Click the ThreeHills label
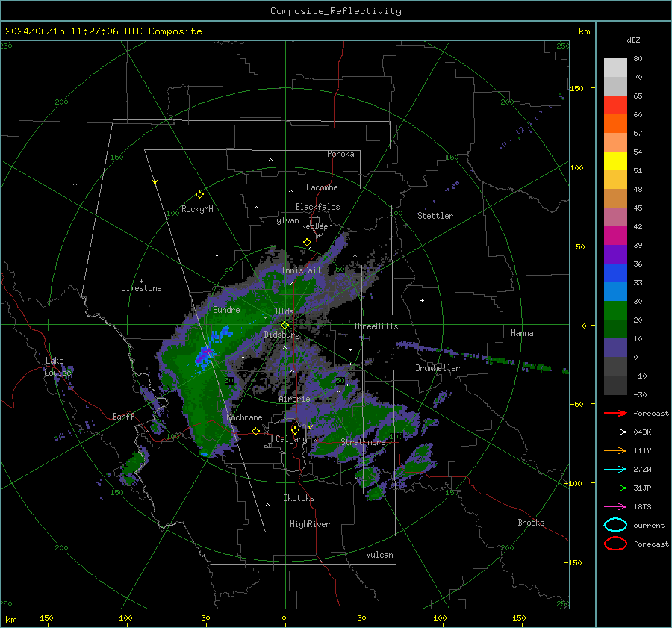Viewport: 672px width, 628px height. 376,326
